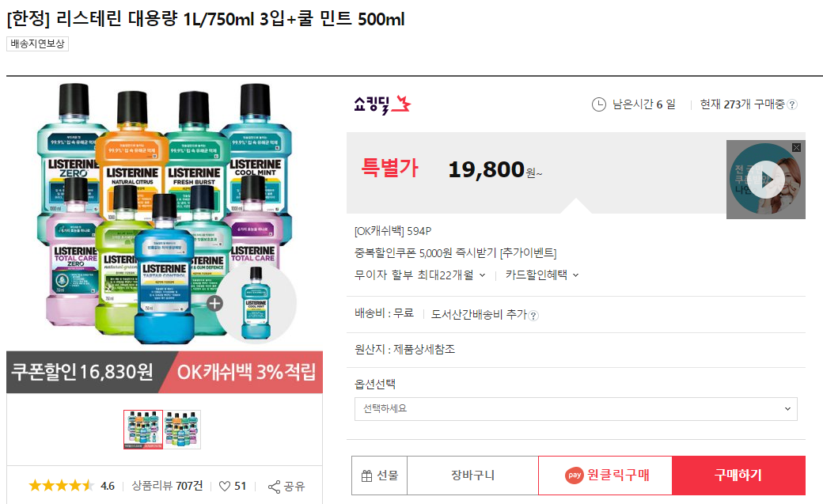This screenshot has height=504, width=823.
Task: Click the help icon beside 도서산간배송비 추가
Action: 533,316
